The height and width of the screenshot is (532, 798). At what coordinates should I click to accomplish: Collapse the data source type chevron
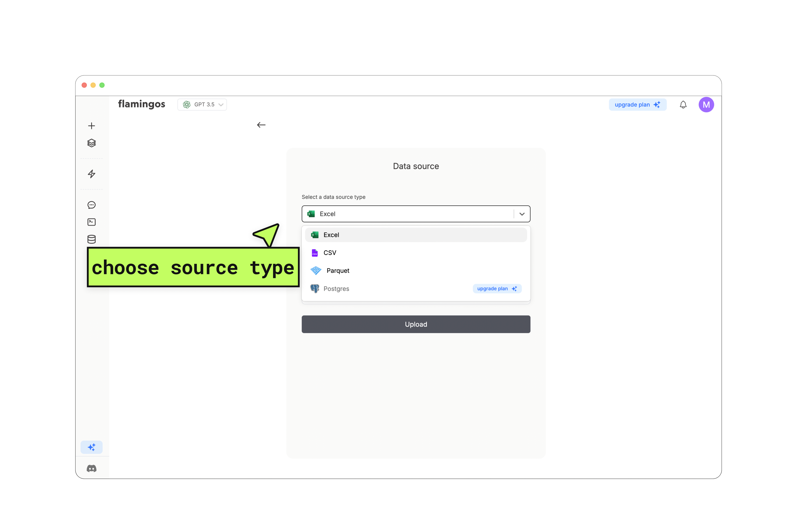[522, 214]
